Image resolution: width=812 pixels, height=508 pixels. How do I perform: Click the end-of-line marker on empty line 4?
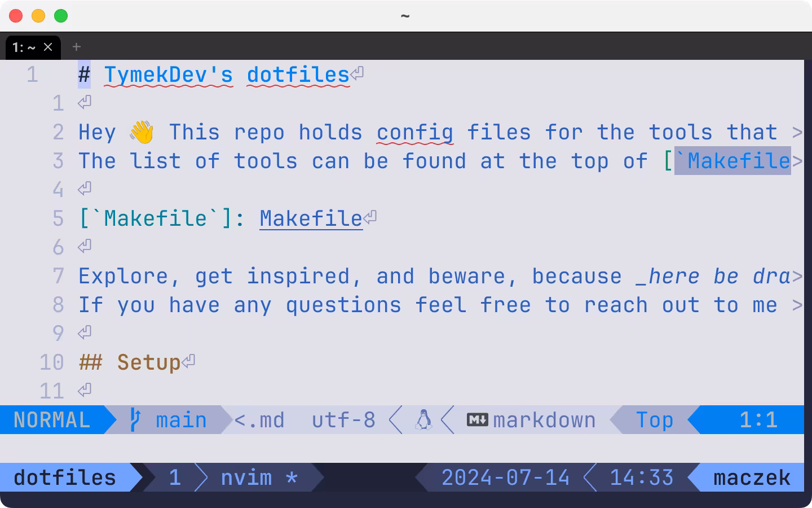click(85, 189)
